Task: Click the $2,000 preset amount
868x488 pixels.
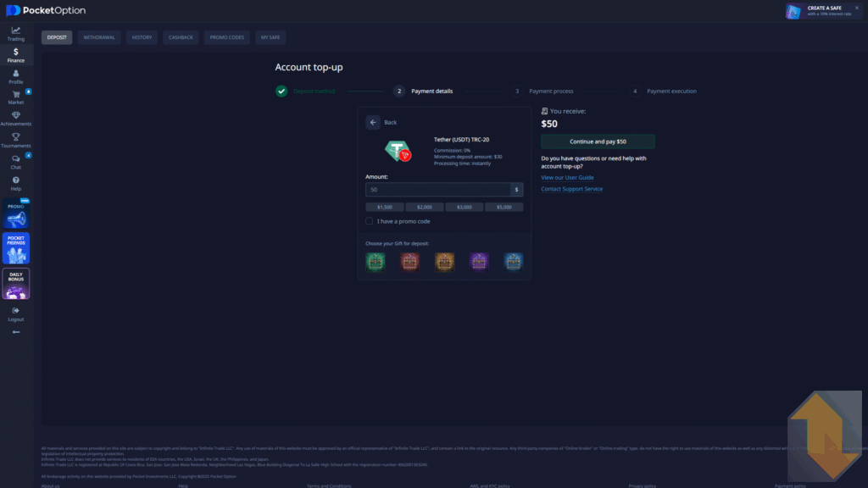Action: pyautogui.click(x=425, y=207)
